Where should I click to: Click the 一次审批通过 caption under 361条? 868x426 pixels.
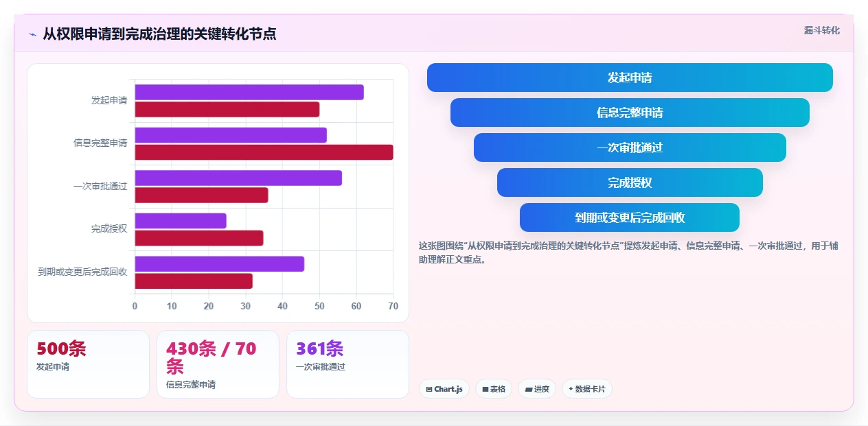pos(321,367)
